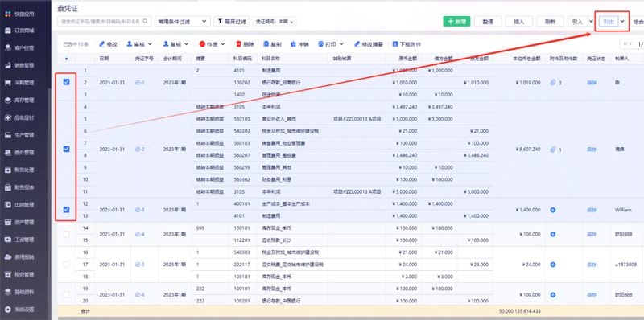Open voucher link 记-2
Screen dimensions: 644x320
pos(139,150)
